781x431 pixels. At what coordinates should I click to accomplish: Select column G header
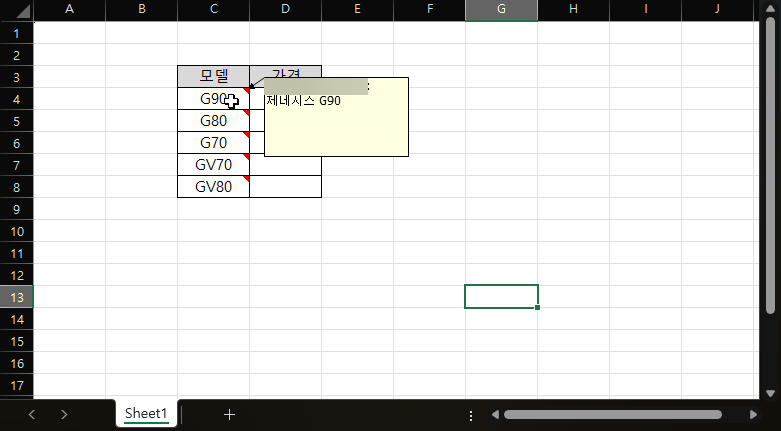[502, 10]
